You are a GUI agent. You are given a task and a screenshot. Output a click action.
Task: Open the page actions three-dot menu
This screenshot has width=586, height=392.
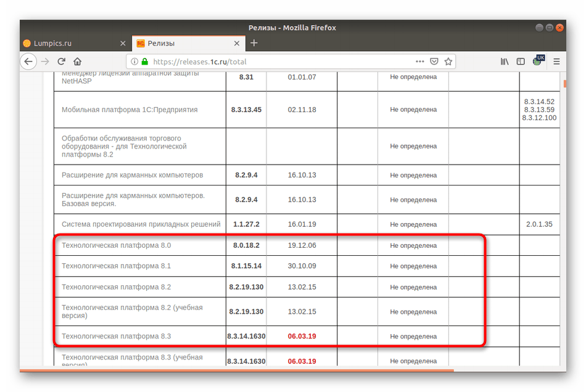419,61
